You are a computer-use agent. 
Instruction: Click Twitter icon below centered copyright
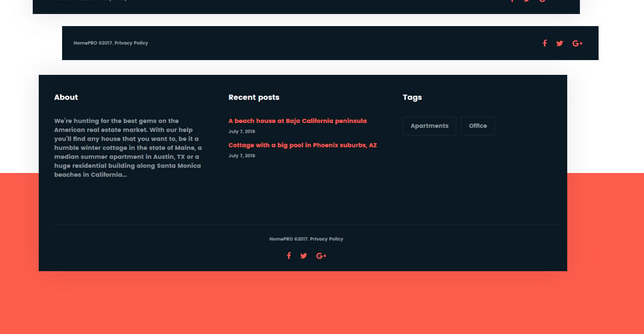pos(304,256)
